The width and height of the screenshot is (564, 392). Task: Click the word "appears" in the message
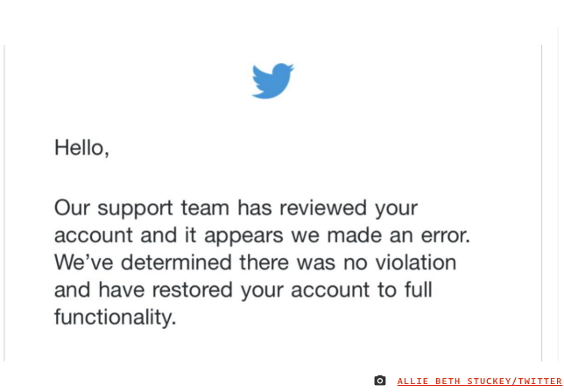tap(243, 237)
